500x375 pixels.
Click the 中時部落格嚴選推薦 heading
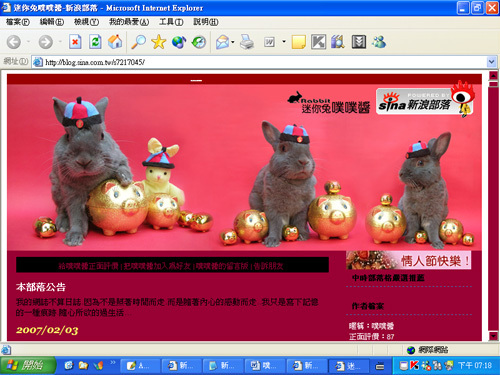click(388, 278)
